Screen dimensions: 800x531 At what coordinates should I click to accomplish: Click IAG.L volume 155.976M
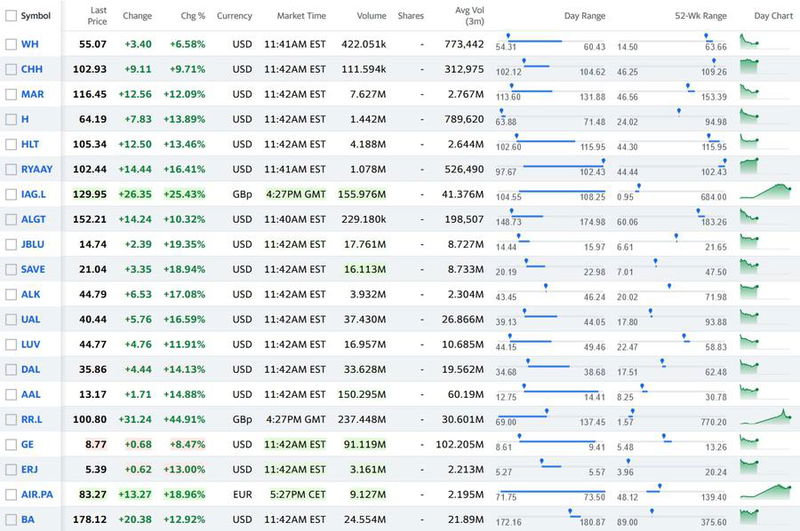pyautogui.click(x=362, y=194)
